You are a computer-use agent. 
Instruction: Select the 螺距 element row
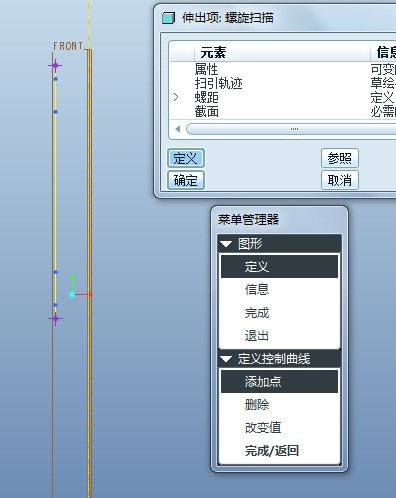click(283, 97)
